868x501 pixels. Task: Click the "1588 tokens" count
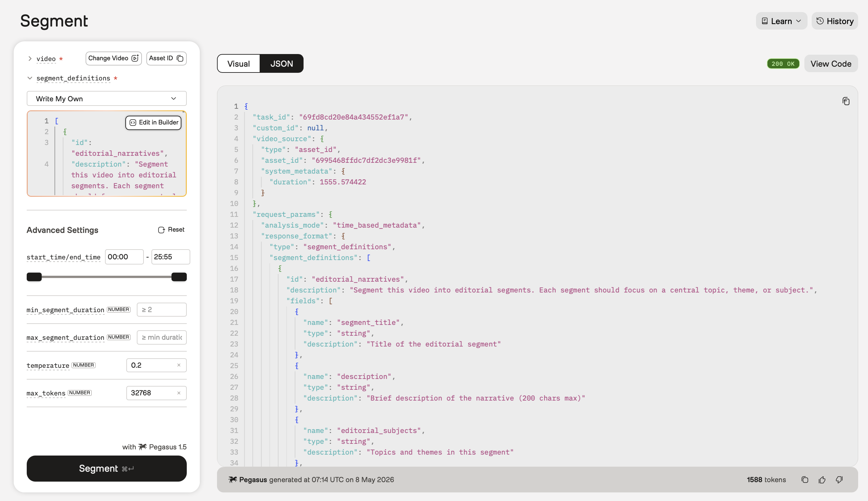766,480
